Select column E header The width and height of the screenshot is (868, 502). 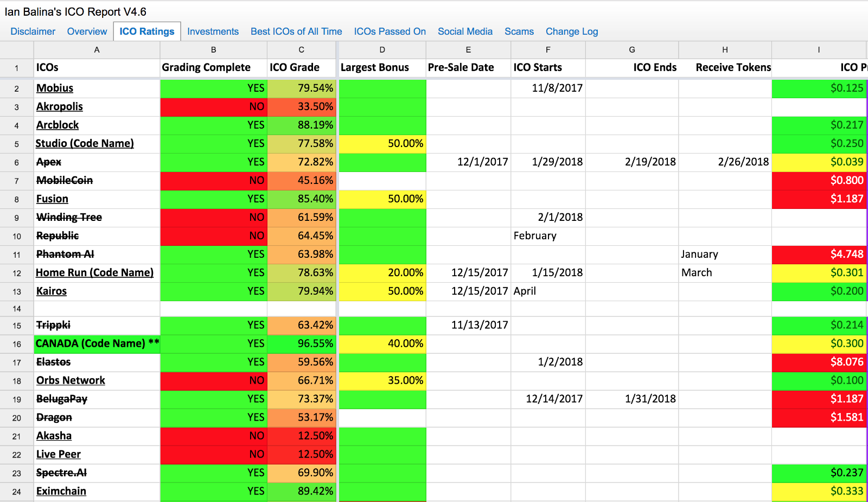(x=468, y=50)
